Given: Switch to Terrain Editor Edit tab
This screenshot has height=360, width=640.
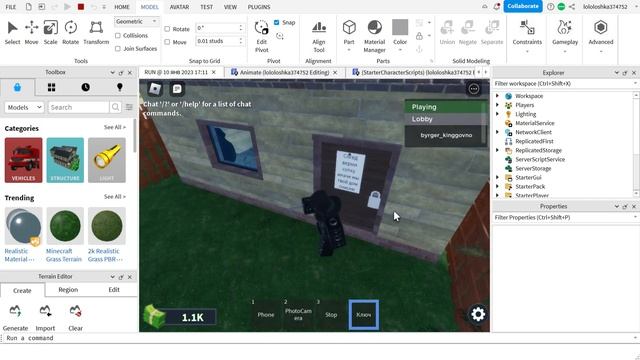Looking at the screenshot, I should pos(114,290).
